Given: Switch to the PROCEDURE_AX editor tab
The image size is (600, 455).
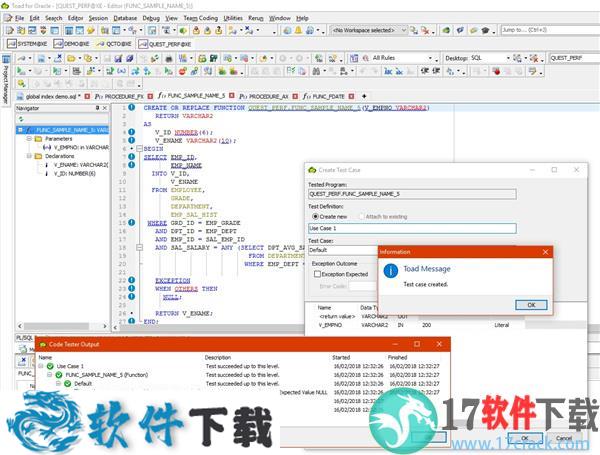Looking at the screenshot, I should tap(268, 96).
